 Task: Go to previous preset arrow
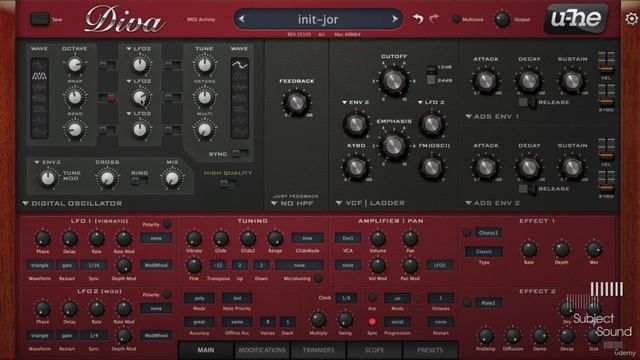pos(242,19)
